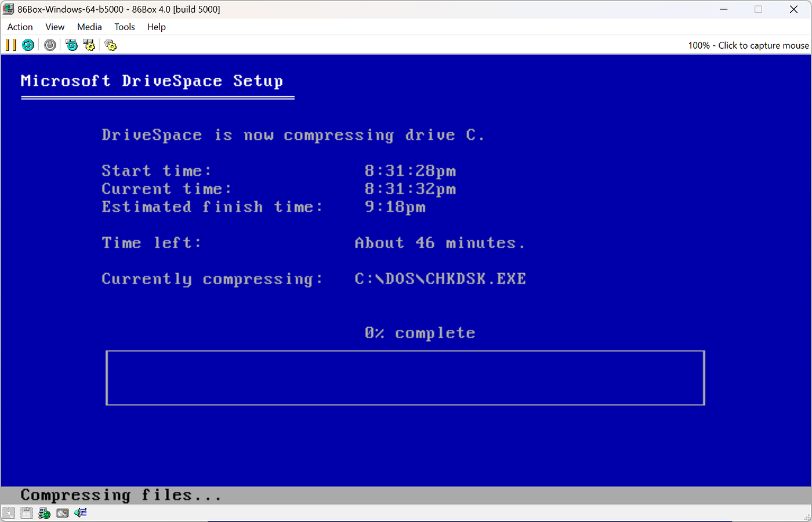The height and width of the screenshot is (522, 812).
Task: Click 'DriveSpace is now compressing drive C.' text
Action: coord(293,135)
